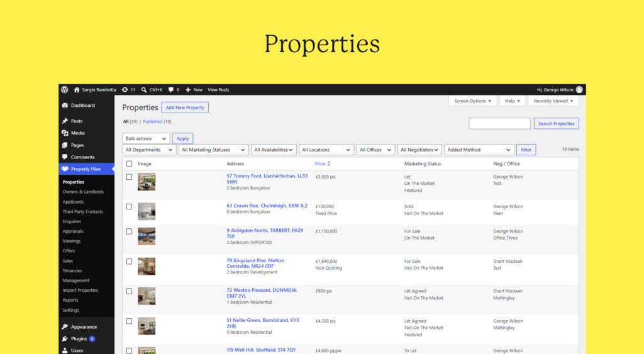This screenshot has width=644, height=354.
Task: Check the 51 Nellie Green property checkbox
Action: coord(130,321)
